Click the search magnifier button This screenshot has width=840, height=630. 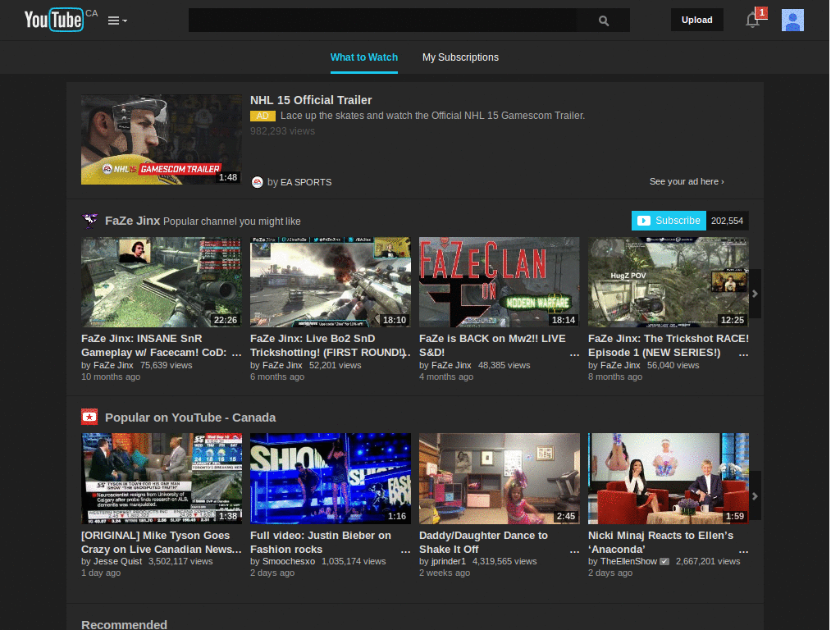tap(604, 21)
